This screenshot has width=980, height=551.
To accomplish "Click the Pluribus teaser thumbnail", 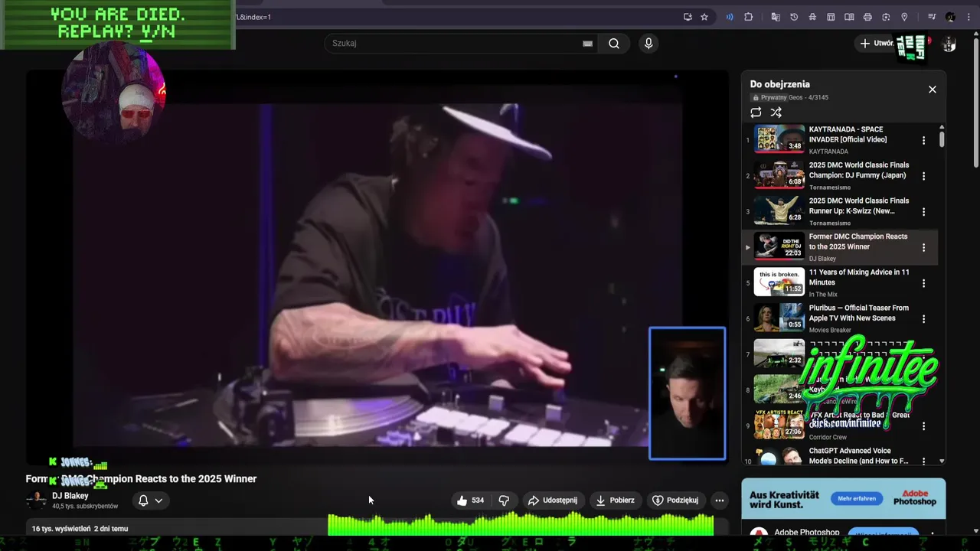I will [x=779, y=318].
